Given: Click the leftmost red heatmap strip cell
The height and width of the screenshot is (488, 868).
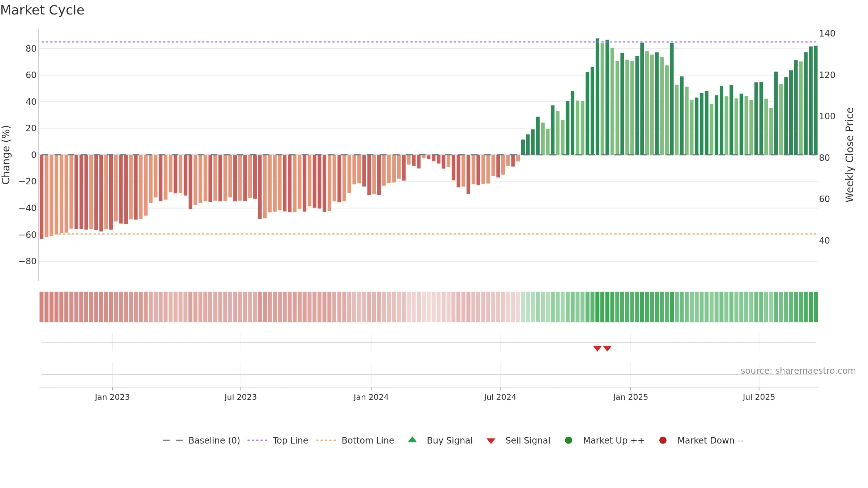Looking at the screenshot, I should pyautogui.click(x=42, y=307).
